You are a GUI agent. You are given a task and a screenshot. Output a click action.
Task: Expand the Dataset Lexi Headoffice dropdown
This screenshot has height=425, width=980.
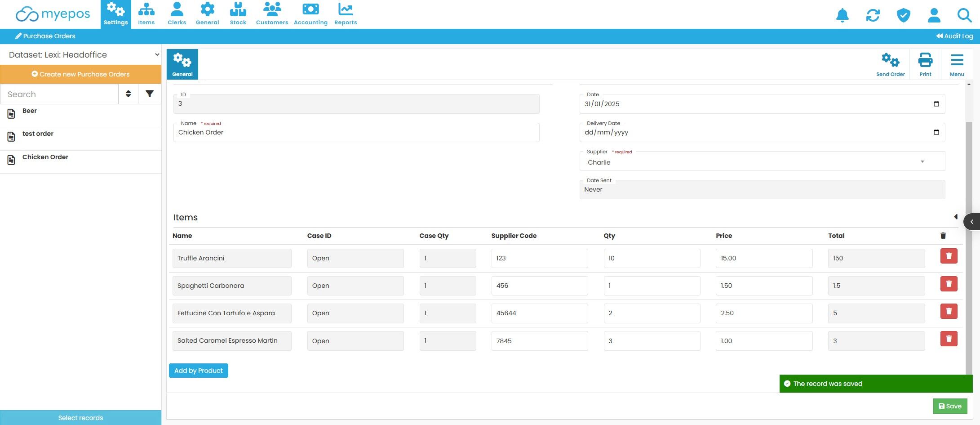[x=81, y=55]
